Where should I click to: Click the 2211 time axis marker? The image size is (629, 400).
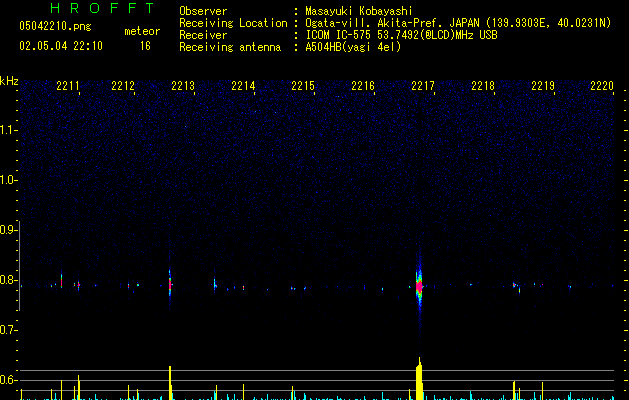coord(68,86)
